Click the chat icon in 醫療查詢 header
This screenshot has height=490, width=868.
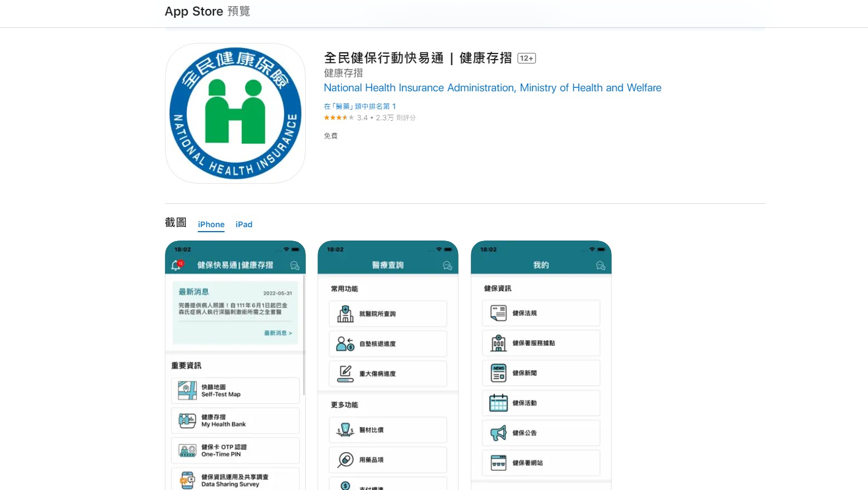447,266
